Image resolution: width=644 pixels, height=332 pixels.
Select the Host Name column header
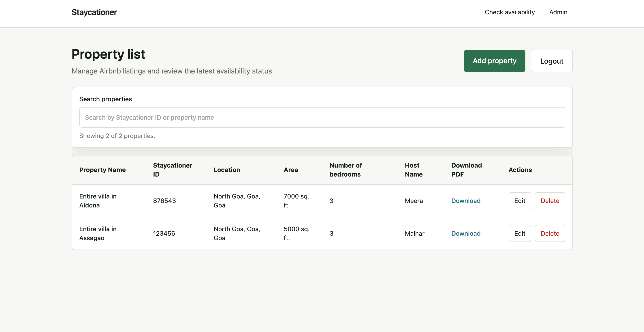click(414, 170)
